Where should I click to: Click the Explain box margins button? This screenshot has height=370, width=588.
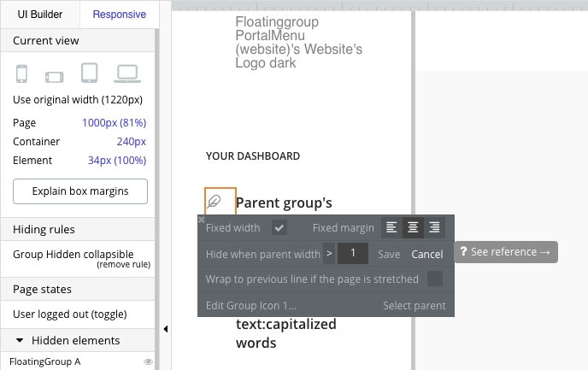pos(80,191)
